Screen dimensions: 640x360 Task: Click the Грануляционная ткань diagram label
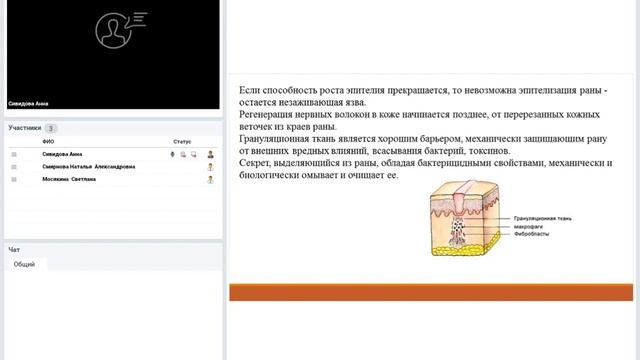tap(542, 218)
